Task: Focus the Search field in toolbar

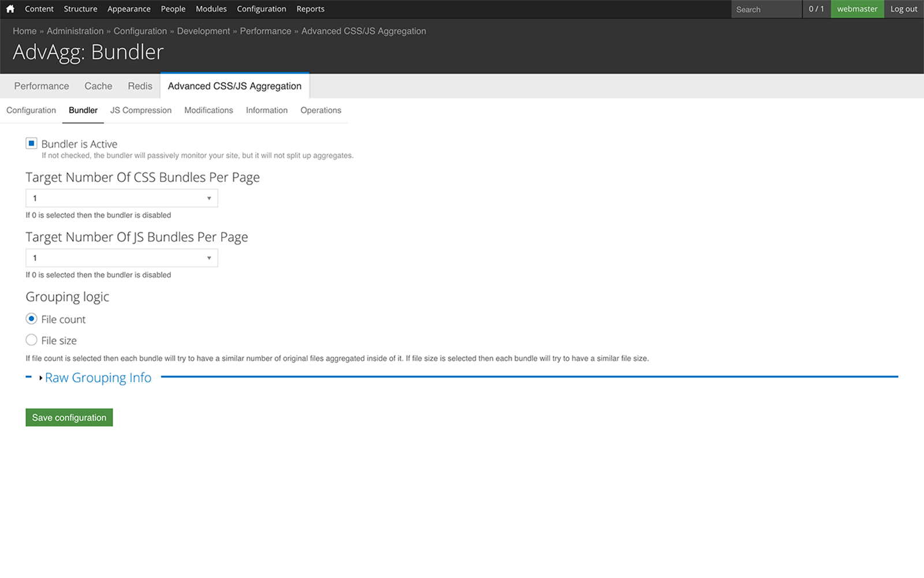Action: [x=766, y=9]
